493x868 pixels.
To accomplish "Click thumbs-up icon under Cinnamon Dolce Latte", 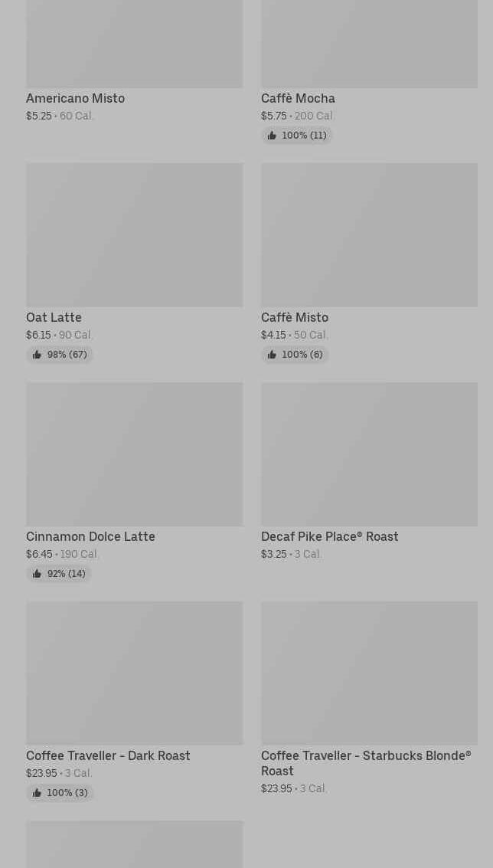I will 37,574.
